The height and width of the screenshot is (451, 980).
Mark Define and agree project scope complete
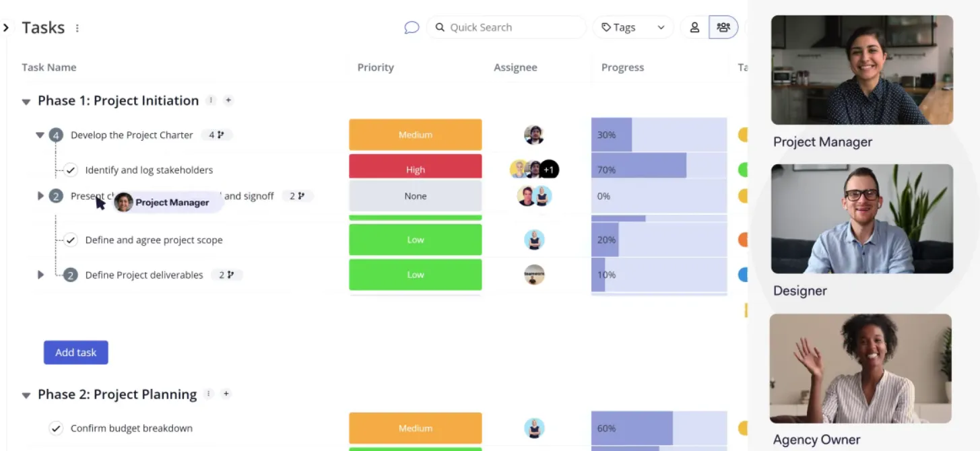click(x=71, y=240)
